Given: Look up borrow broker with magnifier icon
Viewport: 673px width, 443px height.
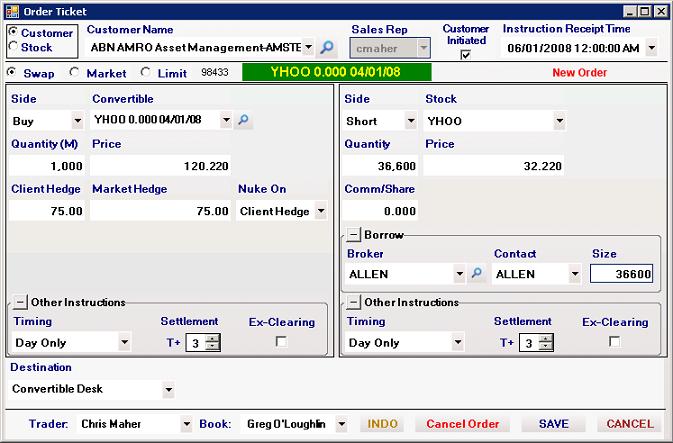Looking at the screenshot, I should pyautogui.click(x=476, y=273).
